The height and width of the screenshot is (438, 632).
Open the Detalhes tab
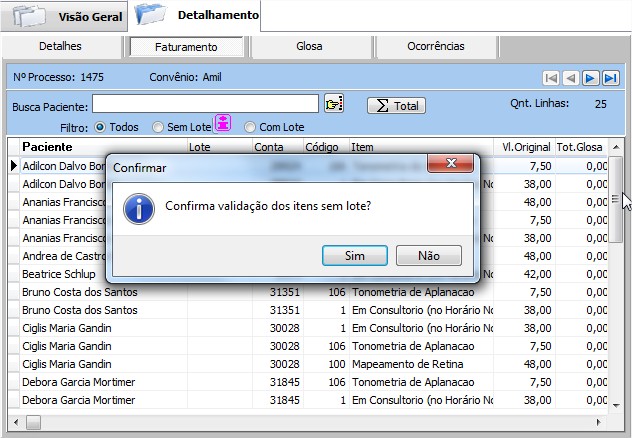(60, 47)
